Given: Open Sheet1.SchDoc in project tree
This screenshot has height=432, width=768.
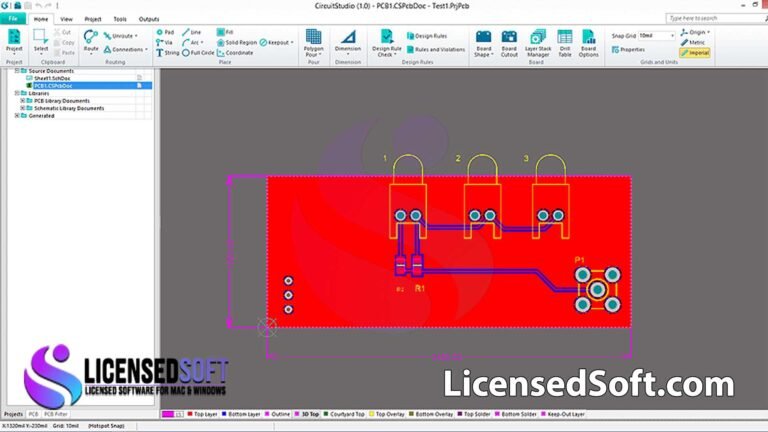Looking at the screenshot, I should (x=52, y=78).
